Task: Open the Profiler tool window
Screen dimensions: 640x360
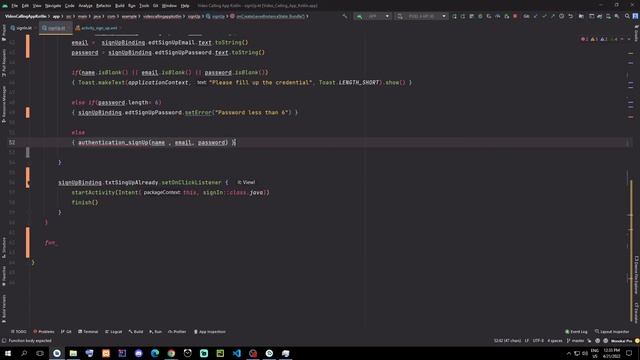Action: coord(177,332)
